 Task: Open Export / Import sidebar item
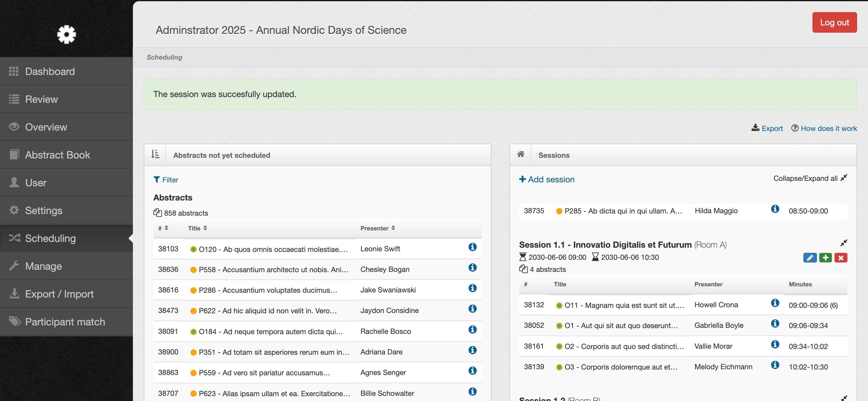59,294
